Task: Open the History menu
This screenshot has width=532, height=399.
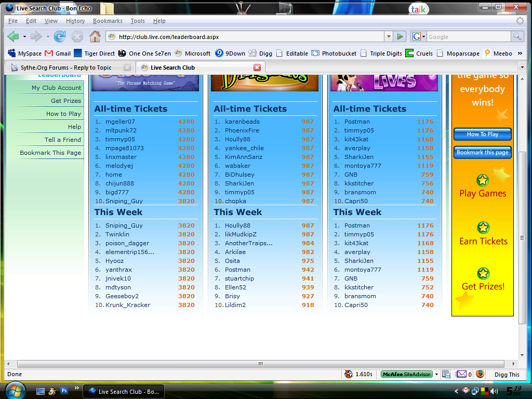Action: tap(75, 21)
